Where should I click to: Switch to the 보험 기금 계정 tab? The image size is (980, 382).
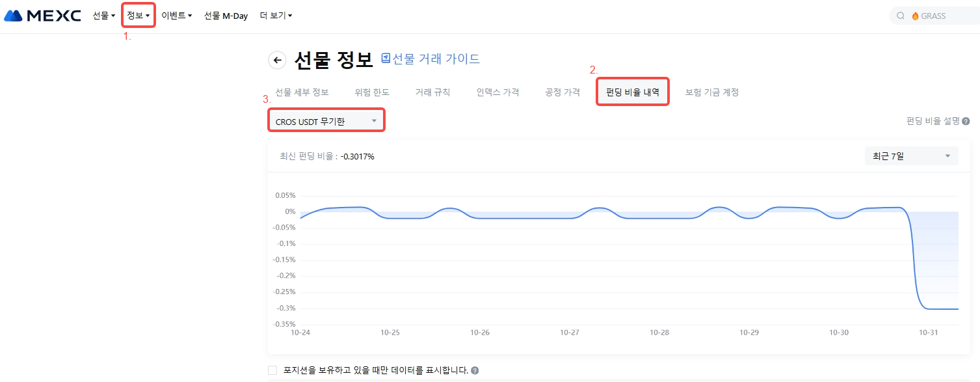click(711, 92)
